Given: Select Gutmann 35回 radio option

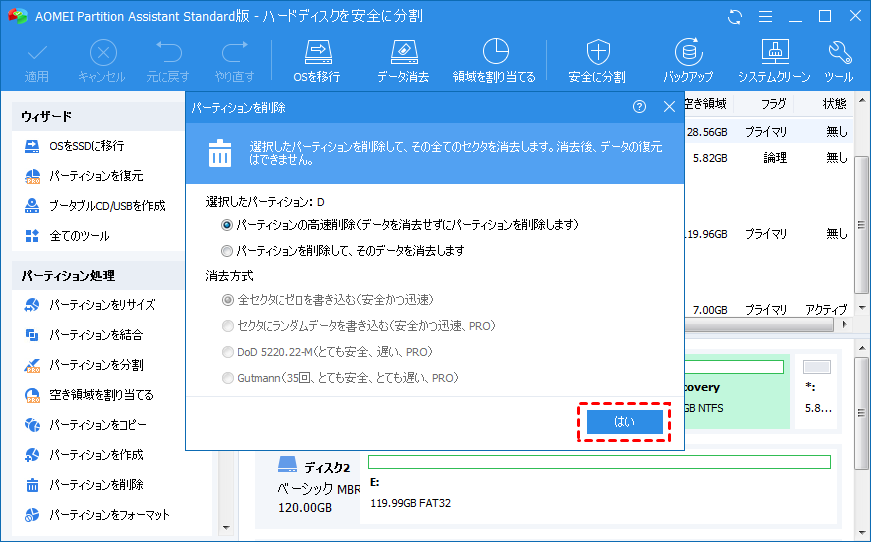Looking at the screenshot, I should (x=227, y=378).
